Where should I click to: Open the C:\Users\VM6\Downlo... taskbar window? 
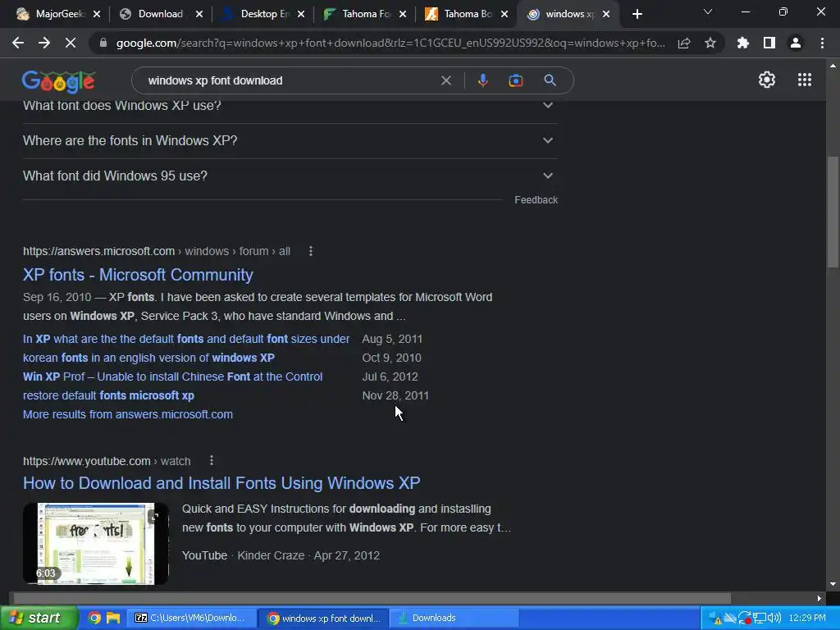coord(192,619)
